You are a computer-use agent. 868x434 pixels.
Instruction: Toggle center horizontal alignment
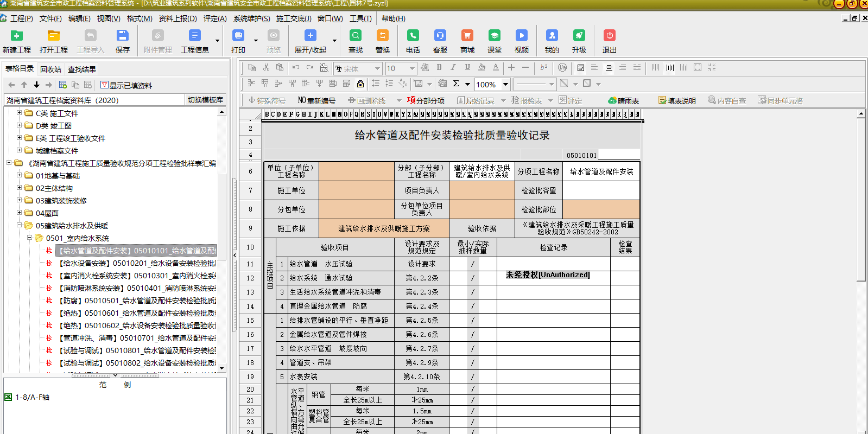[x=609, y=68]
